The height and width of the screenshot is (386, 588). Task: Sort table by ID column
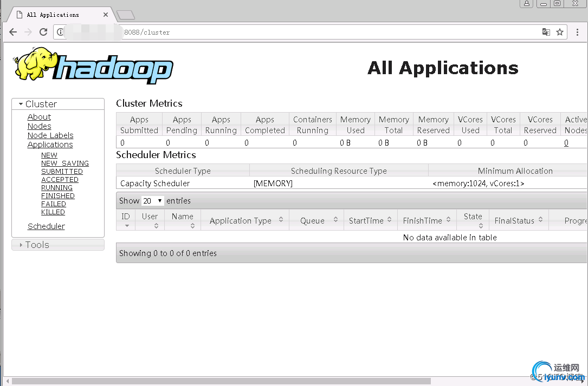pos(126,220)
